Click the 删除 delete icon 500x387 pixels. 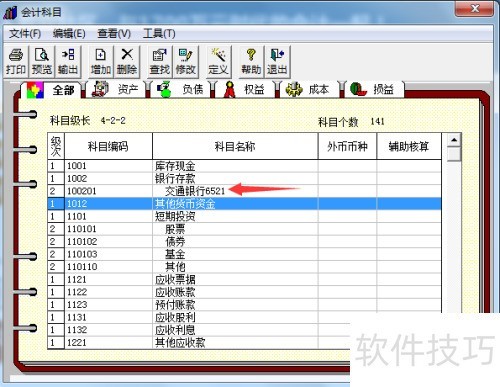(x=127, y=61)
